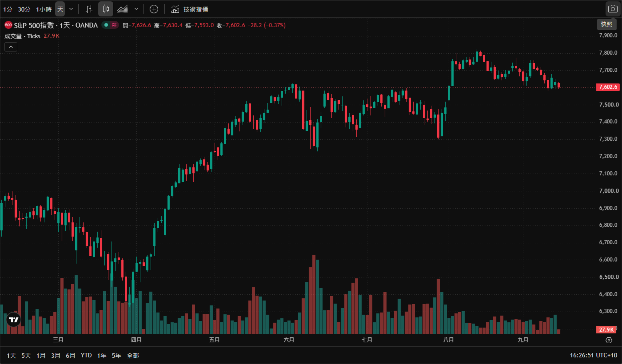The height and width of the screenshot is (364, 622).
Task: Click the close value 收=7,602.6
Action: click(231, 25)
